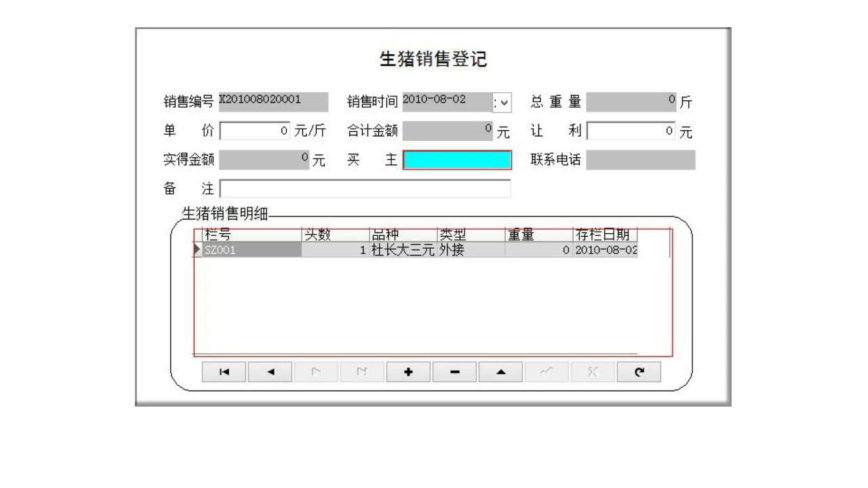Refresh the sales detail grid
Screen dimensions: 868x488
640,371
